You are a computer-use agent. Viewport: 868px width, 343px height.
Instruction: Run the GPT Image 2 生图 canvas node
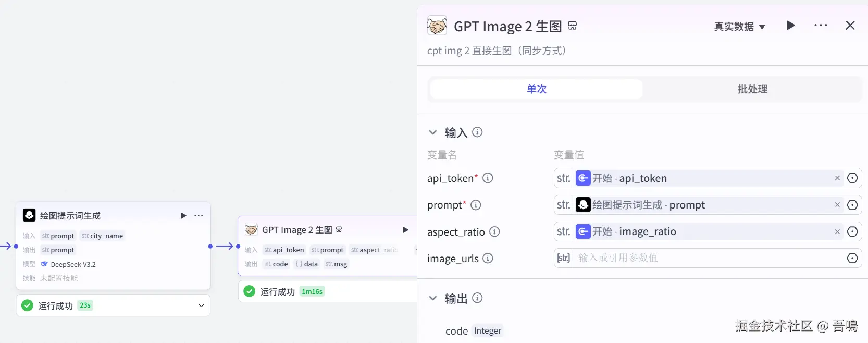[405, 230]
